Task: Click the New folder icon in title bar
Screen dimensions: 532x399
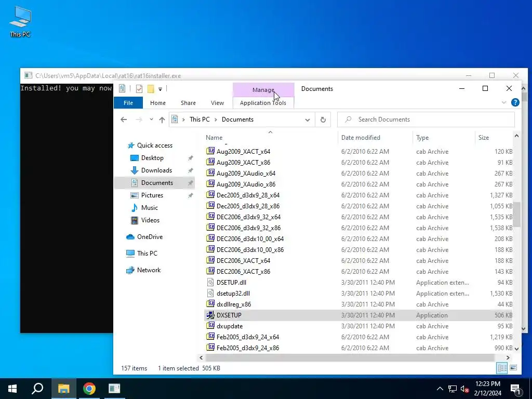Action: [x=151, y=89]
